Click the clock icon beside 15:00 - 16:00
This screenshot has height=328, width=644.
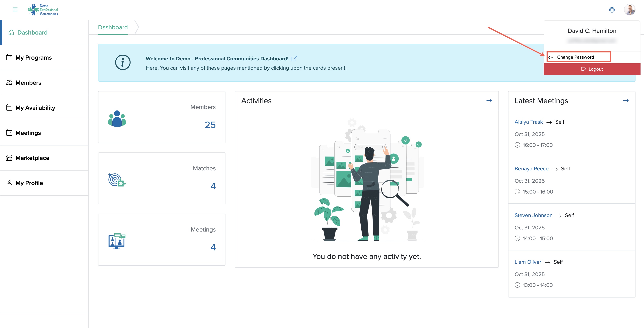[517, 192]
